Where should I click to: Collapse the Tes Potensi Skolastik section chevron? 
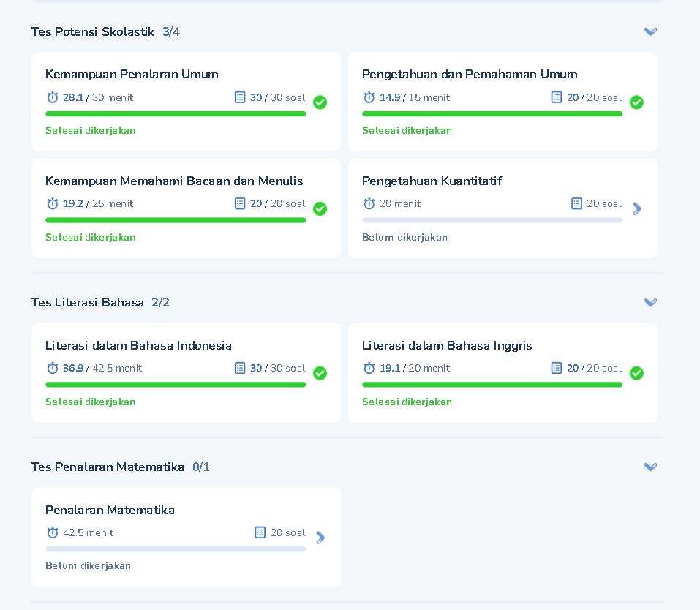650,31
